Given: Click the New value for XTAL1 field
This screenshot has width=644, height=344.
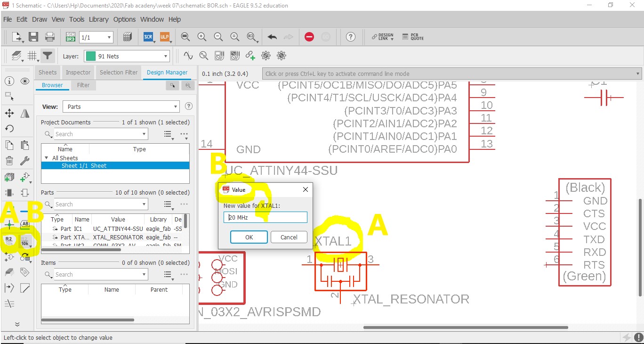Looking at the screenshot, I should tap(266, 217).
